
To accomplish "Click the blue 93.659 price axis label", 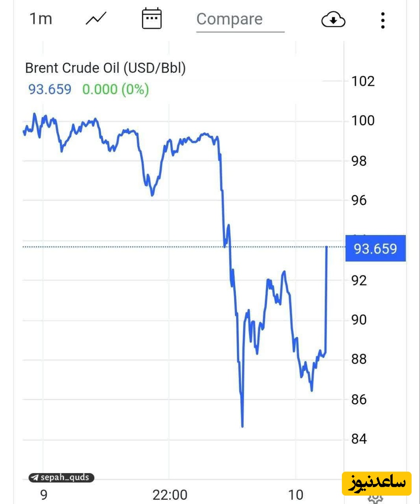I will pos(375,249).
